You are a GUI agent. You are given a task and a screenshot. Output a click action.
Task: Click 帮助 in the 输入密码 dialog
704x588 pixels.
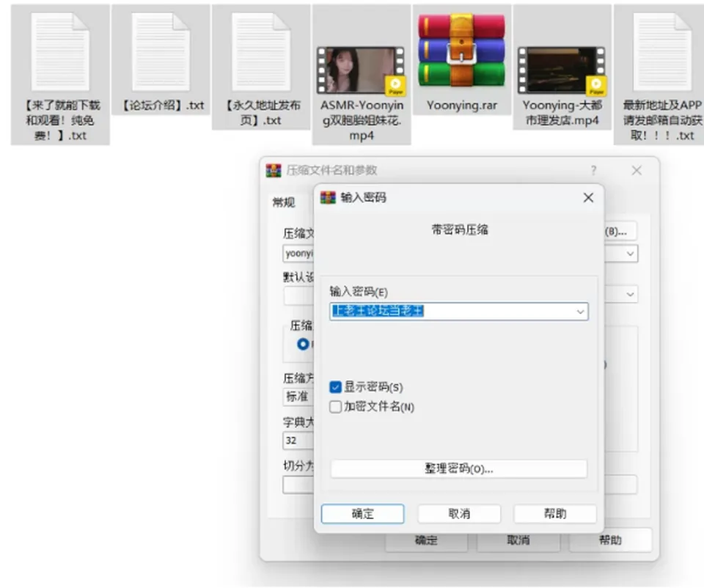tap(555, 513)
